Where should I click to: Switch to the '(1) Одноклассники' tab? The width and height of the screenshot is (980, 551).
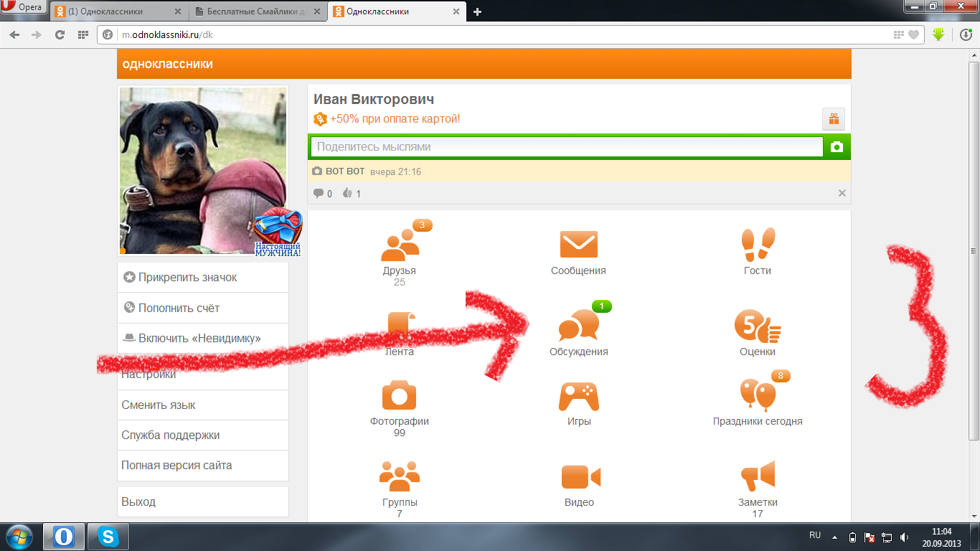(121, 11)
